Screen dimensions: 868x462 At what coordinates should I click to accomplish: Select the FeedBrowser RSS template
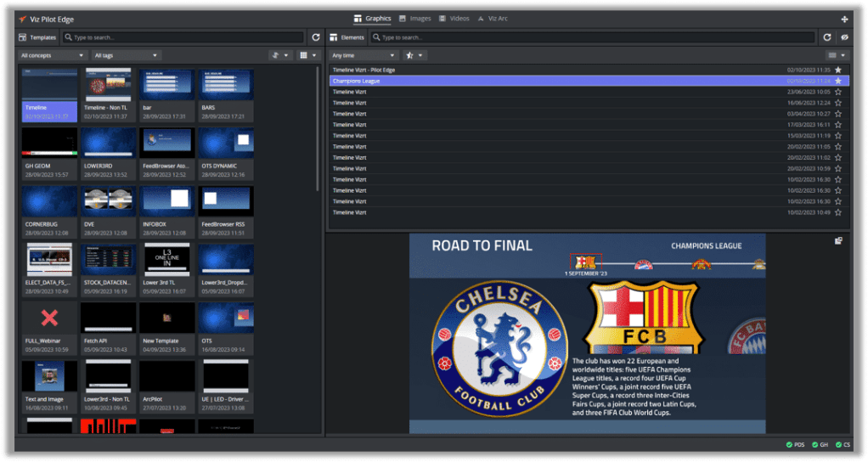(226, 211)
